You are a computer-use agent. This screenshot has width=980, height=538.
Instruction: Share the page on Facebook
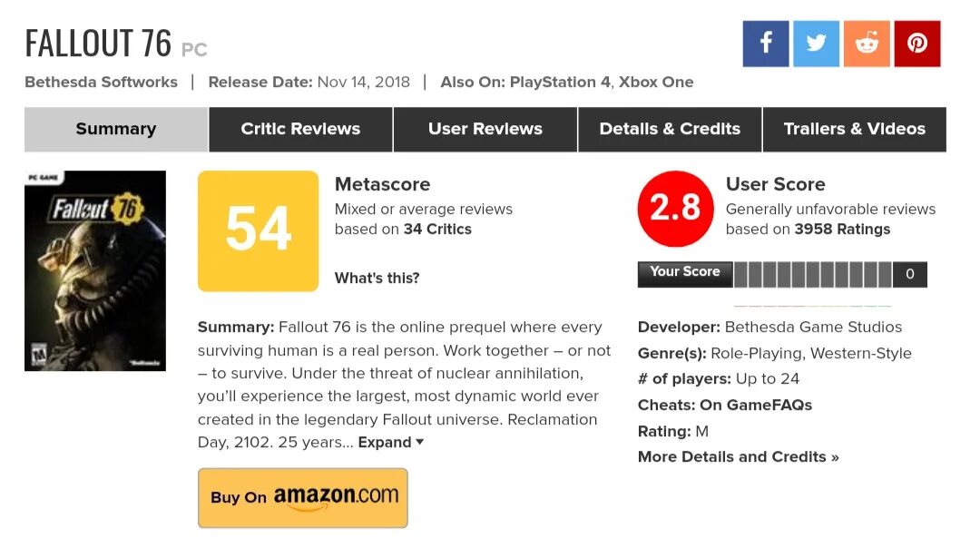(x=766, y=44)
